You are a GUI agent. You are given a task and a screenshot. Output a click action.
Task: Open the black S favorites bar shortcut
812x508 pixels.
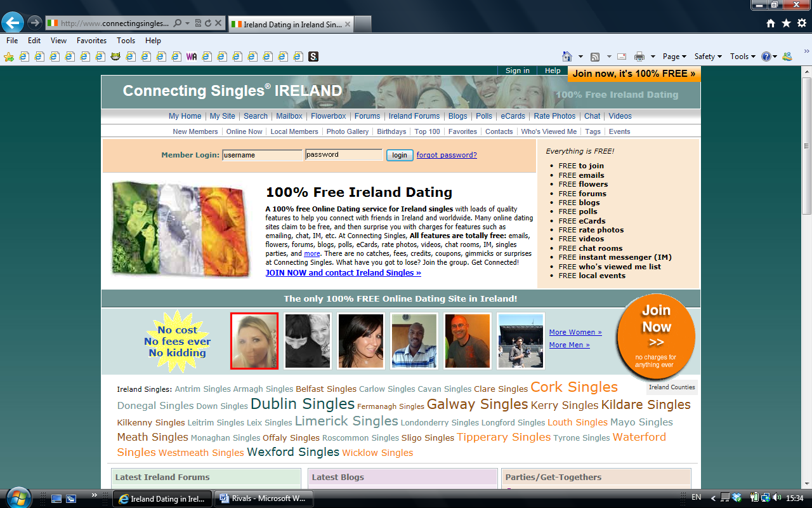click(x=313, y=57)
